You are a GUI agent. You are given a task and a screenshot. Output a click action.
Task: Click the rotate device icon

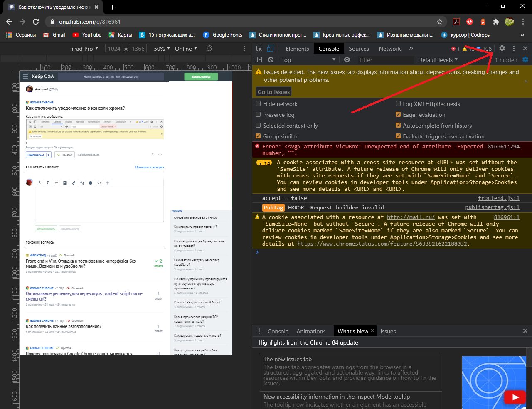(x=209, y=49)
